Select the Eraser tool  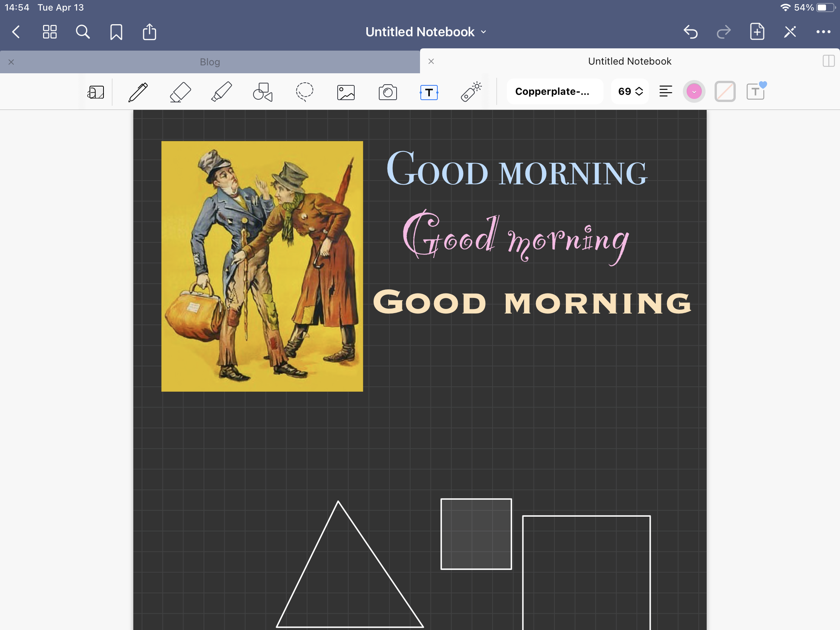[180, 92]
